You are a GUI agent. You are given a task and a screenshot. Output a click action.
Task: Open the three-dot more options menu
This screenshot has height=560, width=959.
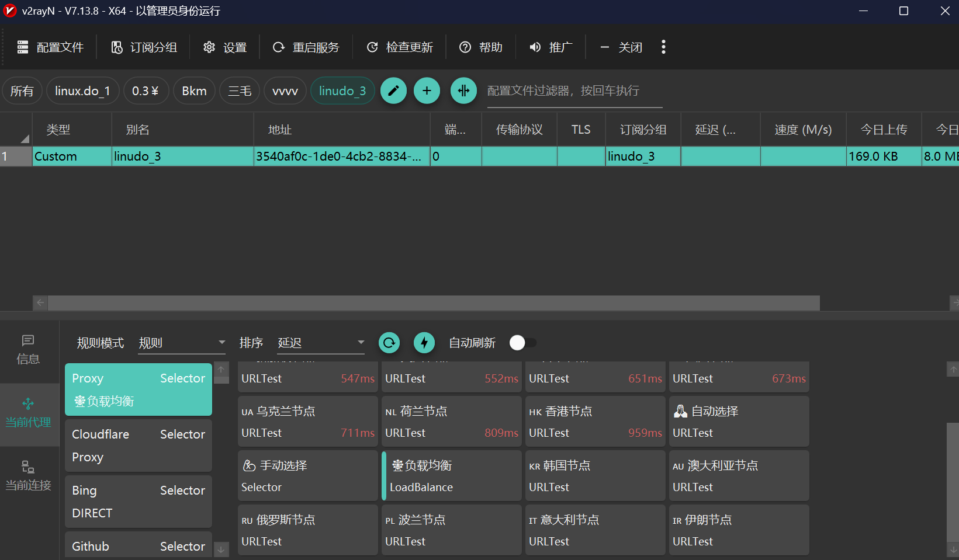(663, 47)
